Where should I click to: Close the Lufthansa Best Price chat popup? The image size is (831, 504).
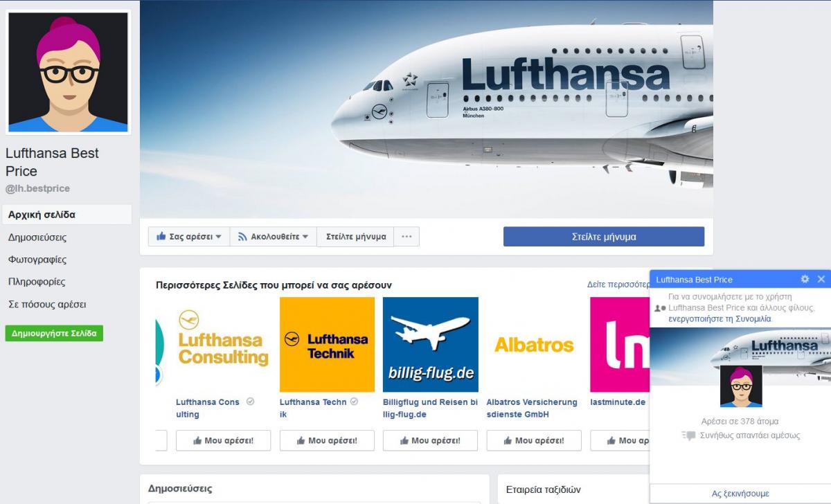pos(821,279)
